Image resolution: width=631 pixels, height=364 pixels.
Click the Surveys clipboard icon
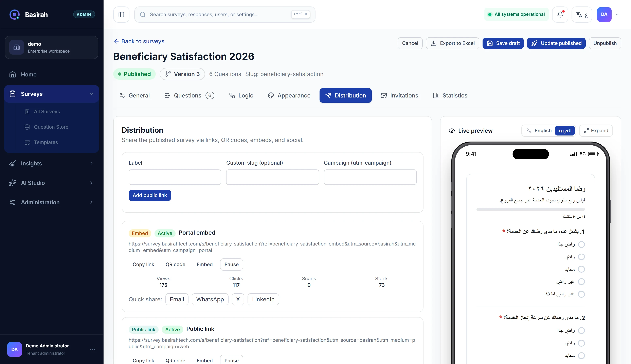13,94
